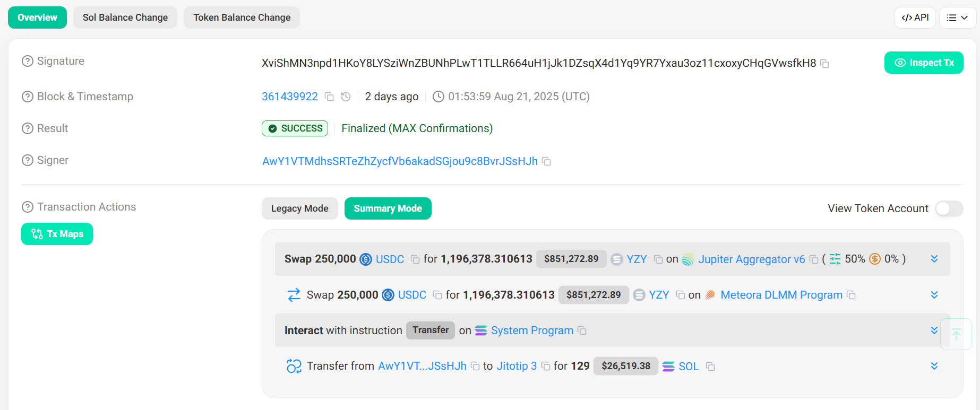This screenshot has height=410, width=980.
Task: Click the signature hash text
Action: [539, 63]
